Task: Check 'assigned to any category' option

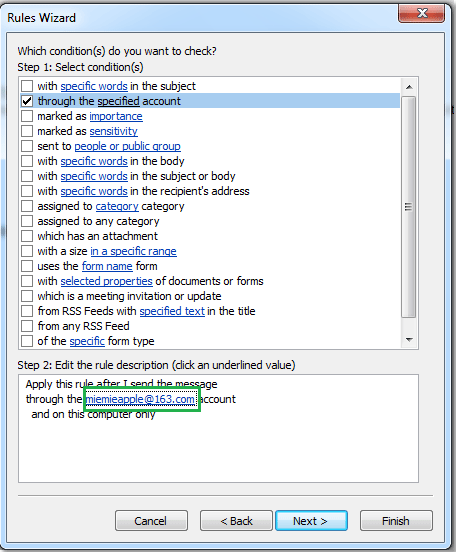Action: (27, 221)
